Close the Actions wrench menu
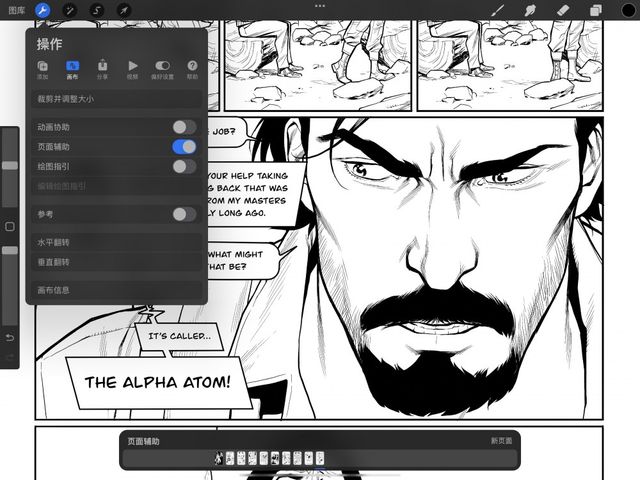640x480 pixels. coord(42,10)
